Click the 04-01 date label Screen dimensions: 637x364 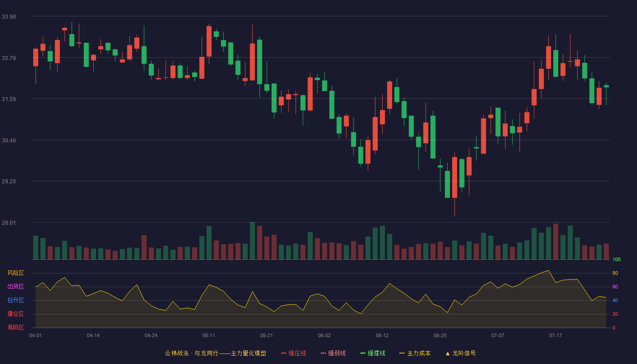35,335
